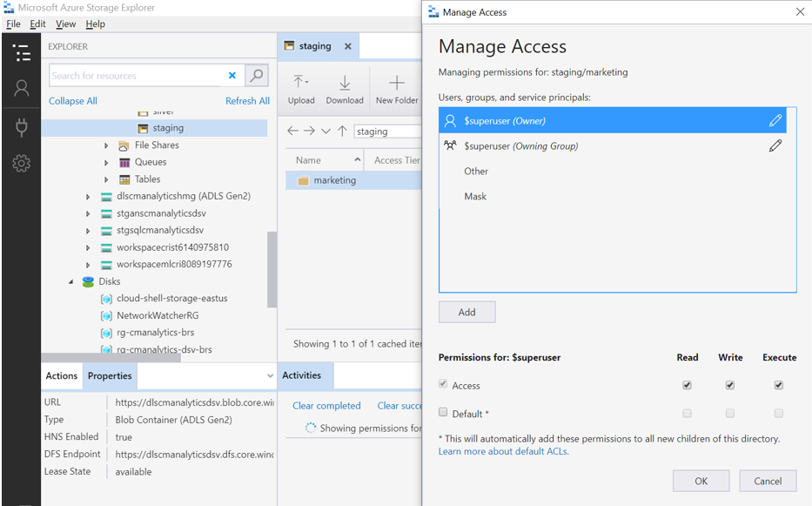Navigate forward with right arrow
The image size is (812, 506).
coord(309,131)
